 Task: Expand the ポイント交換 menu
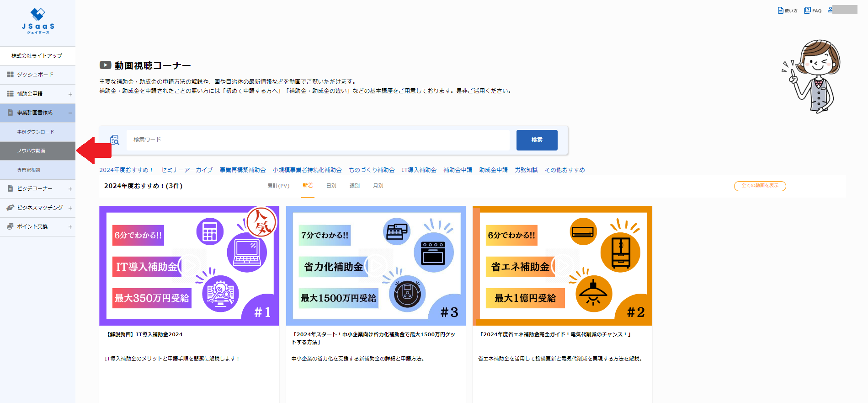click(x=70, y=227)
